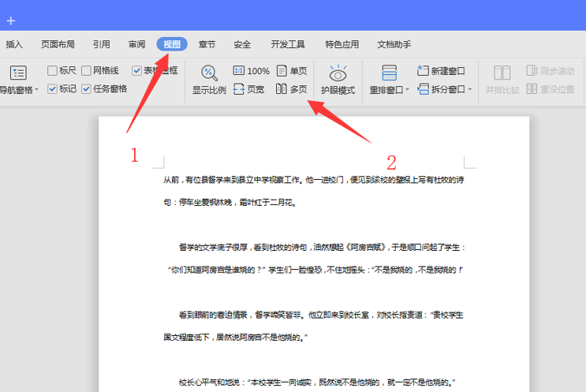Enable eye protection mode icon
The image size is (586, 392).
click(x=338, y=73)
